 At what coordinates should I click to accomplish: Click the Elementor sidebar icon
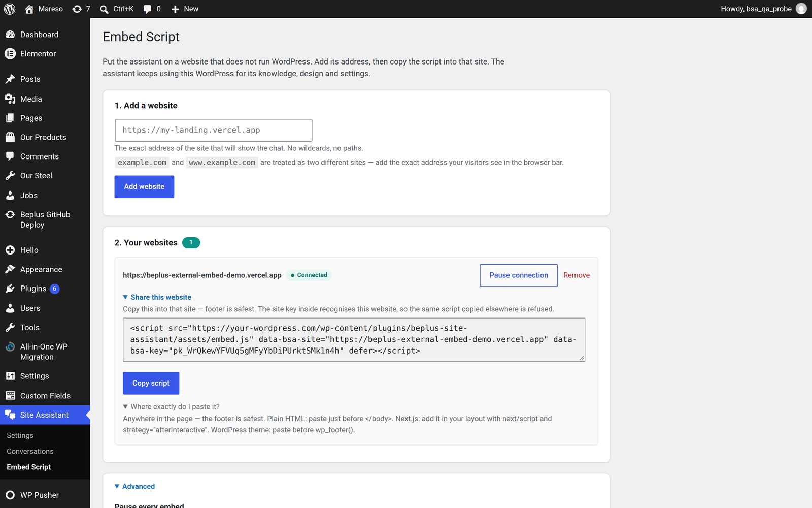10,54
